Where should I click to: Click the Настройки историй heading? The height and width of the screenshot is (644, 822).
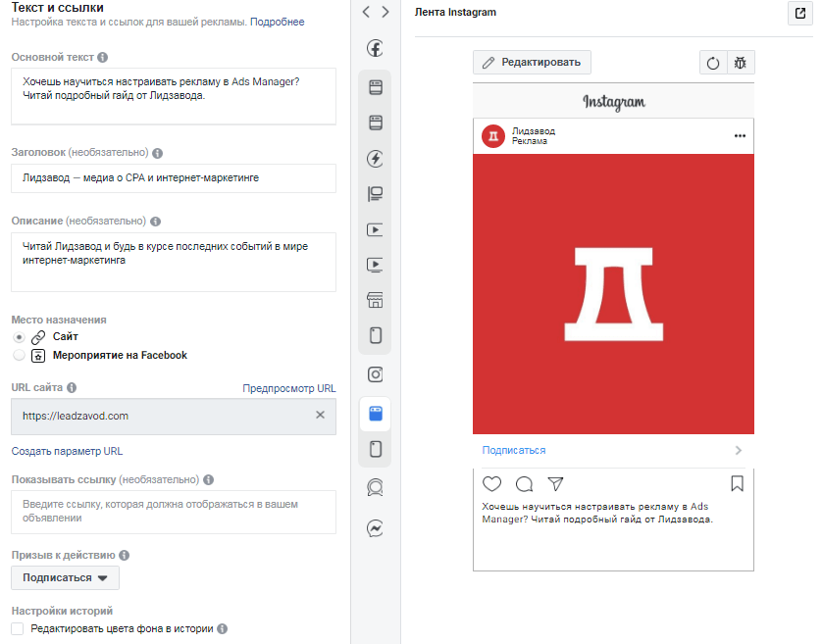point(62,611)
